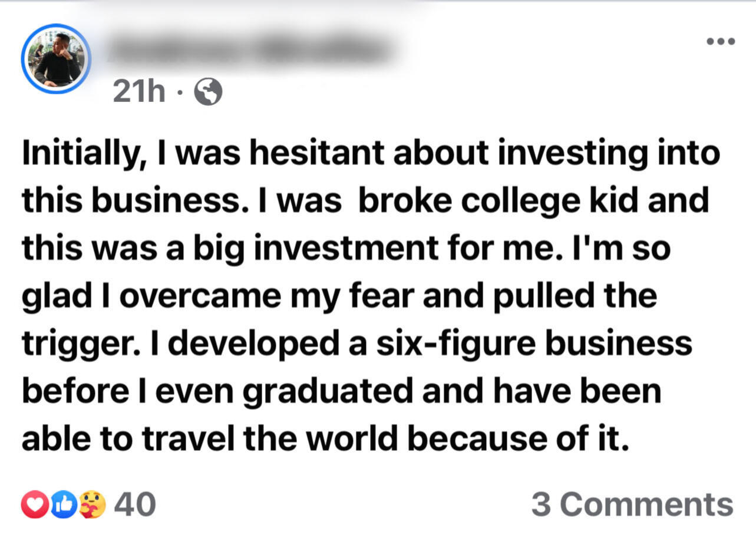Screen dimensions: 756x541
Task: Open the three-dot post options menu
Action: point(721,41)
